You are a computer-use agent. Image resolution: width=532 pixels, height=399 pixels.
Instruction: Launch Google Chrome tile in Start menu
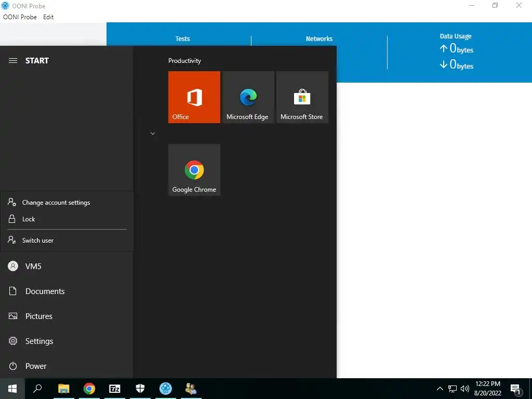[x=194, y=170]
